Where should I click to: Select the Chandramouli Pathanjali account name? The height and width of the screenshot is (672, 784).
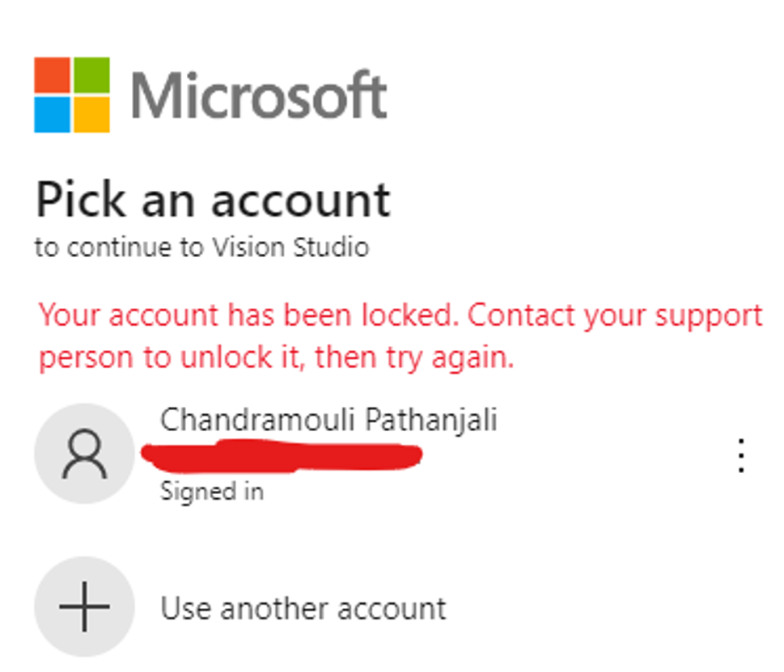328,420
